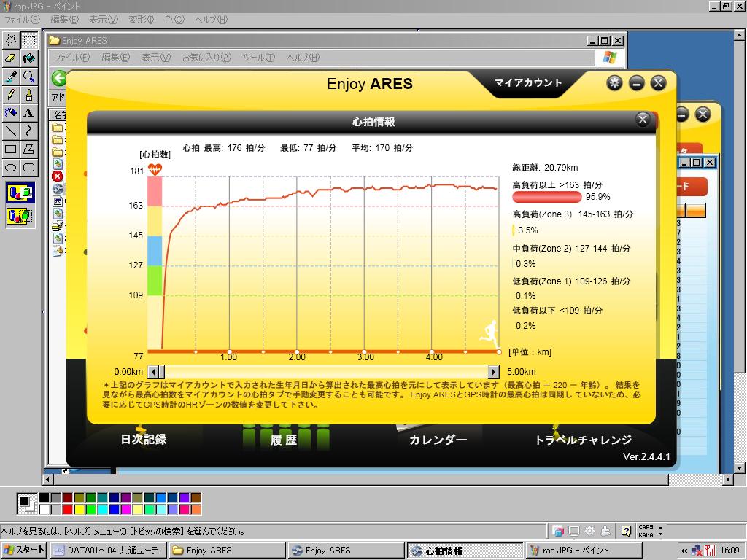Pick the Eraser tool in Paint

tap(11, 58)
